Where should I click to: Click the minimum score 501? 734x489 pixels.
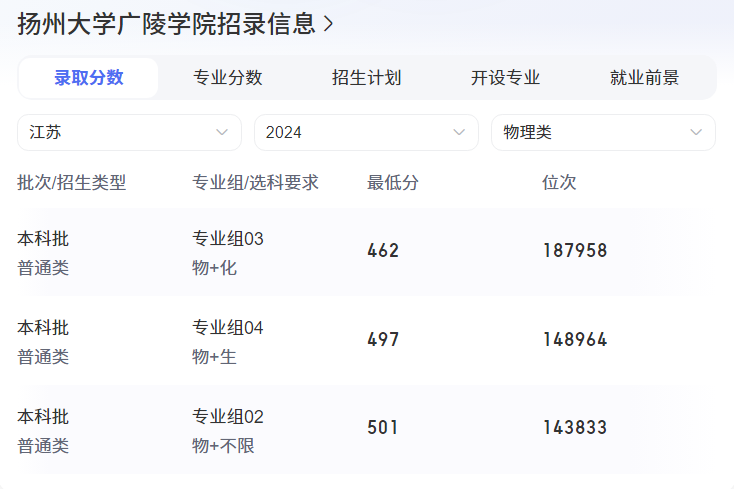tap(382, 428)
